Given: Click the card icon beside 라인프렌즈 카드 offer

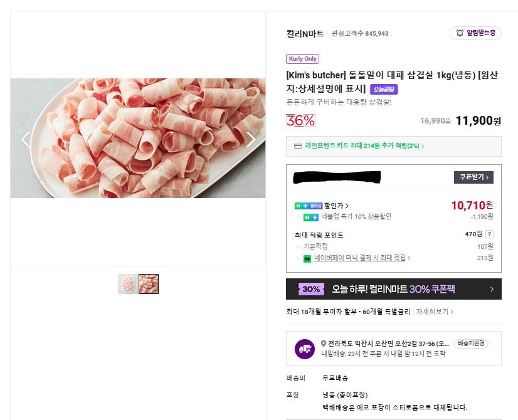Looking at the screenshot, I should [297, 147].
